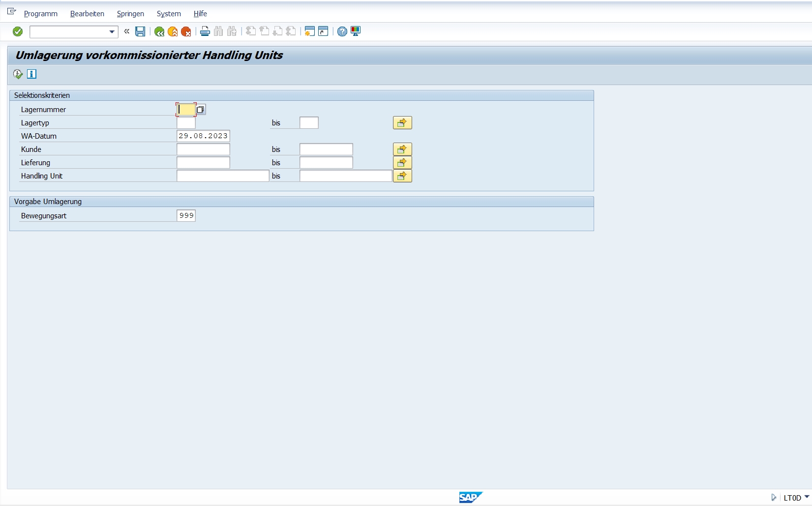This screenshot has height=506, width=812.
Task: Click the Bewegungsart label
Action: [x=44, y=216]
